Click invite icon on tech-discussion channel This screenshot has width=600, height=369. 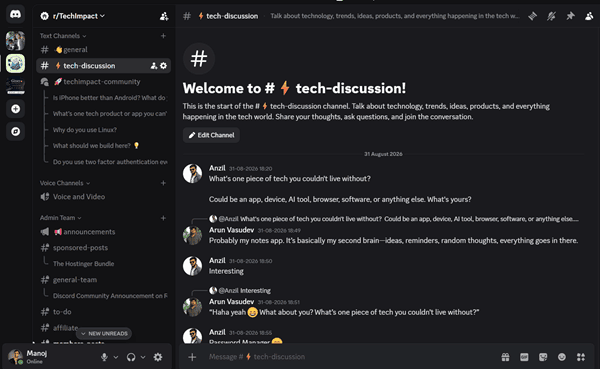(153, 66)
